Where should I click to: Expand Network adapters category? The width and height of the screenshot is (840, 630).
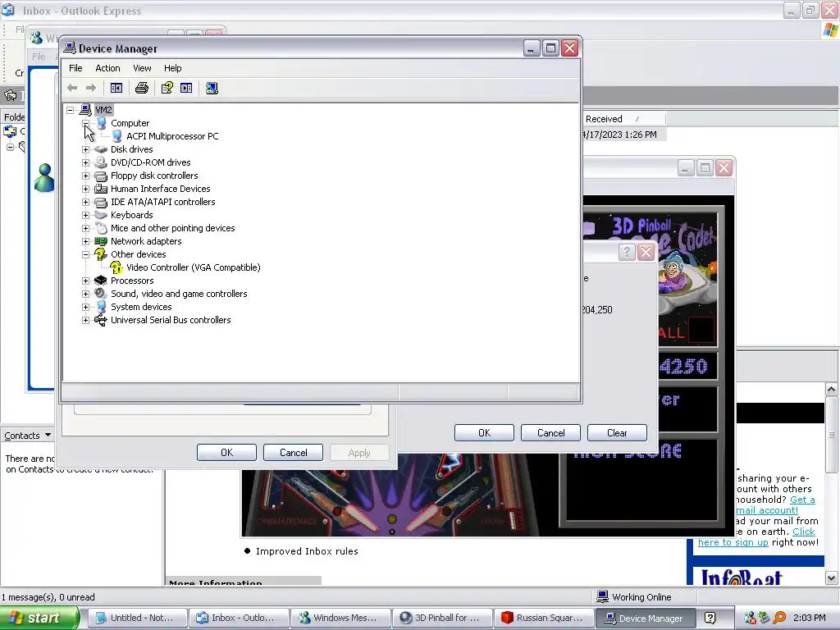pyautogui.click(x=85, y=241)
